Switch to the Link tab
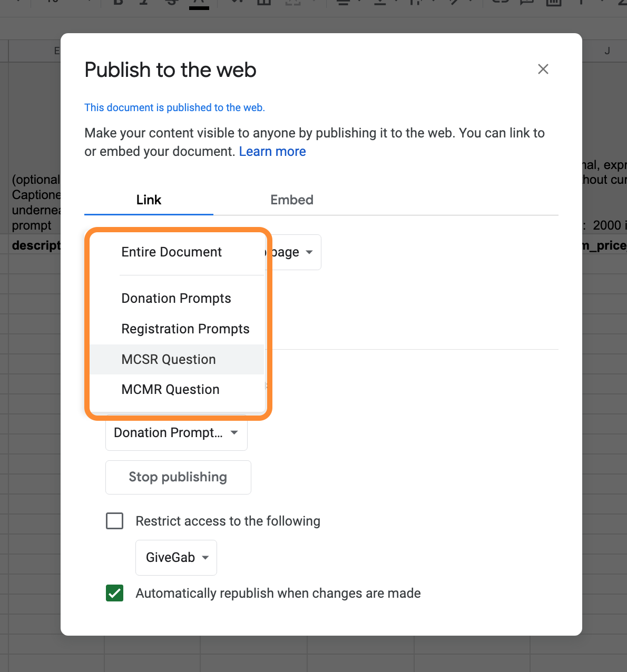 pyautogui.click(x=149, y=200)
